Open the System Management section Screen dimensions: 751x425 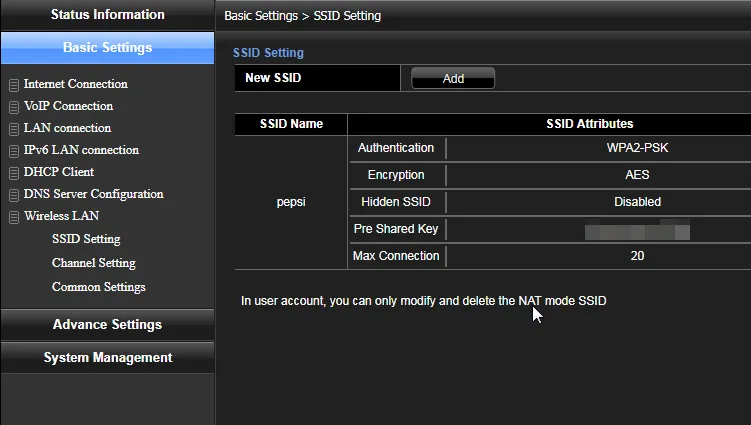(x=107, y=358)
